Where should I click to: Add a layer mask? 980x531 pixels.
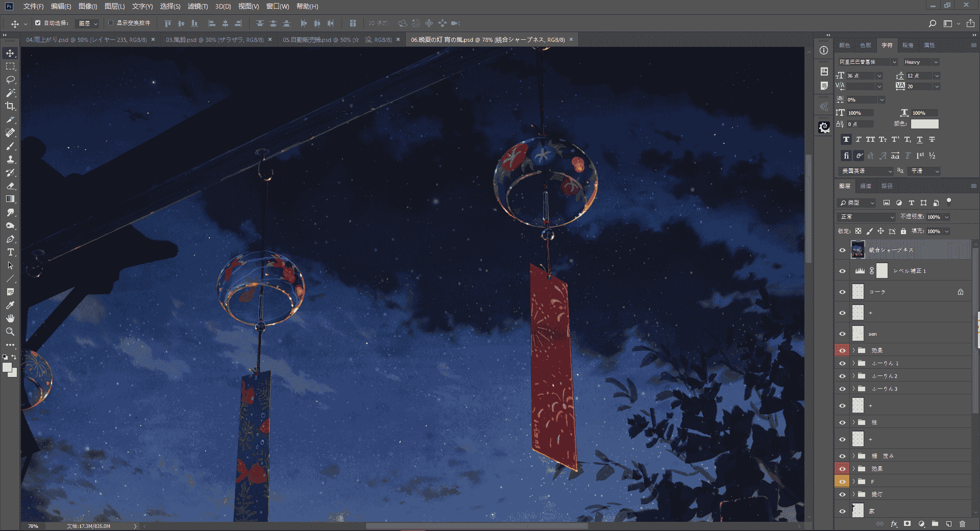[x=907, y=524]
